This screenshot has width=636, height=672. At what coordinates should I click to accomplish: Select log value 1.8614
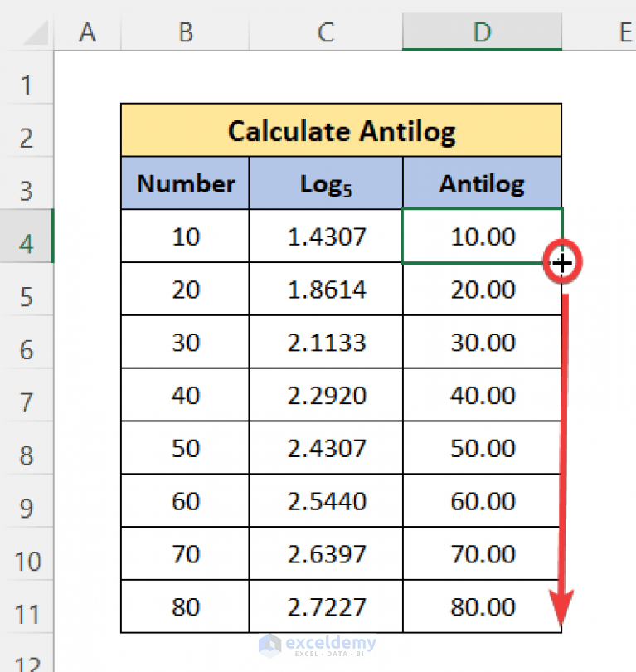326,290
